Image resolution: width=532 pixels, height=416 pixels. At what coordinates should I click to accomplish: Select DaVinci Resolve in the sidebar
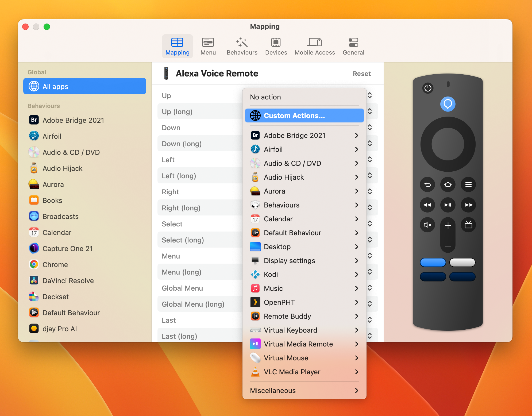coord(84,280)
